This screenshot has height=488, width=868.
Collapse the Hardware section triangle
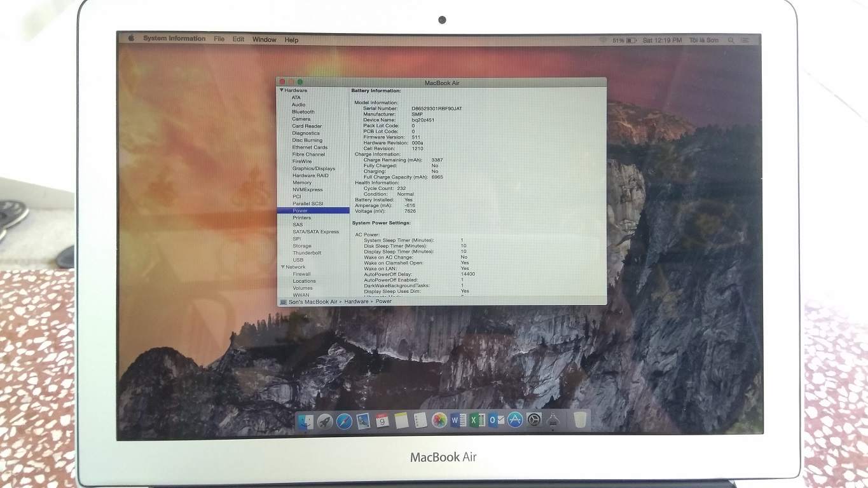(282, 90)
